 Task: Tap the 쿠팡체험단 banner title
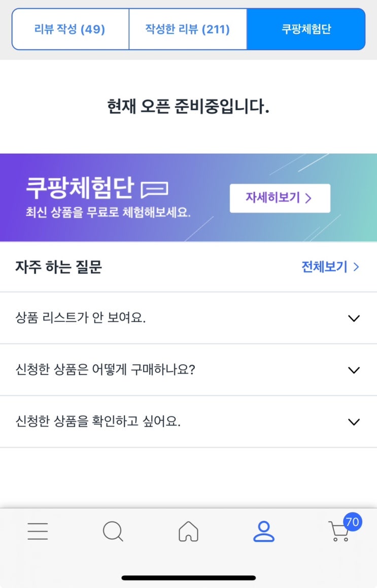coord(80,188)
